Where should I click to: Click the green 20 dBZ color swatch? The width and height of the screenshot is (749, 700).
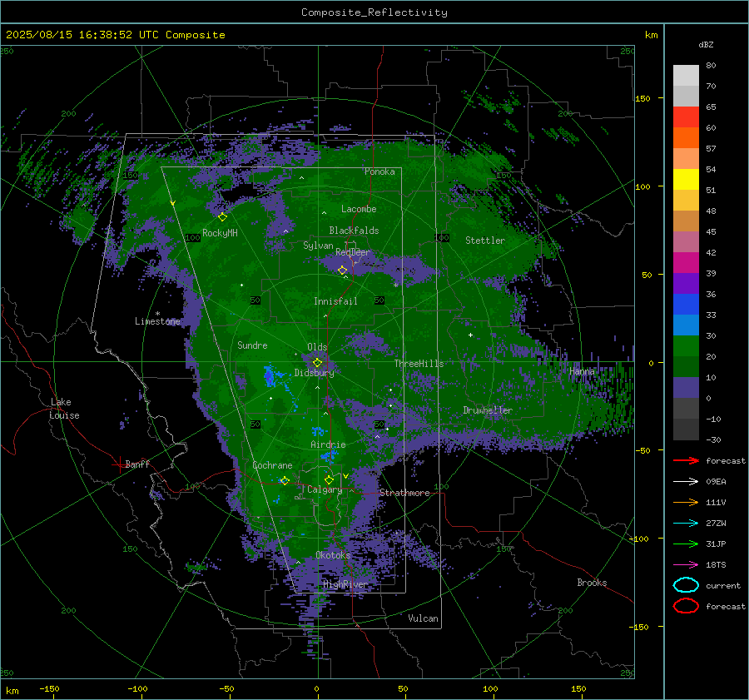pos(686,346)
